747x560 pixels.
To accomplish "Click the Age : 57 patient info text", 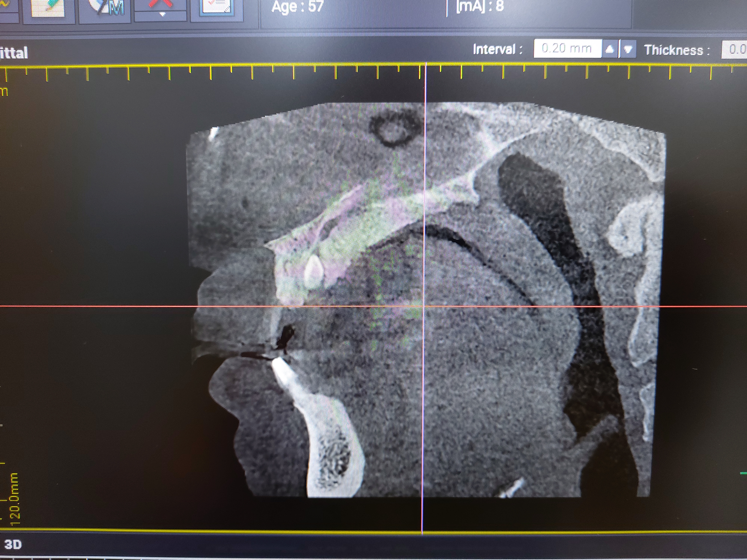I will pos(298,6).
